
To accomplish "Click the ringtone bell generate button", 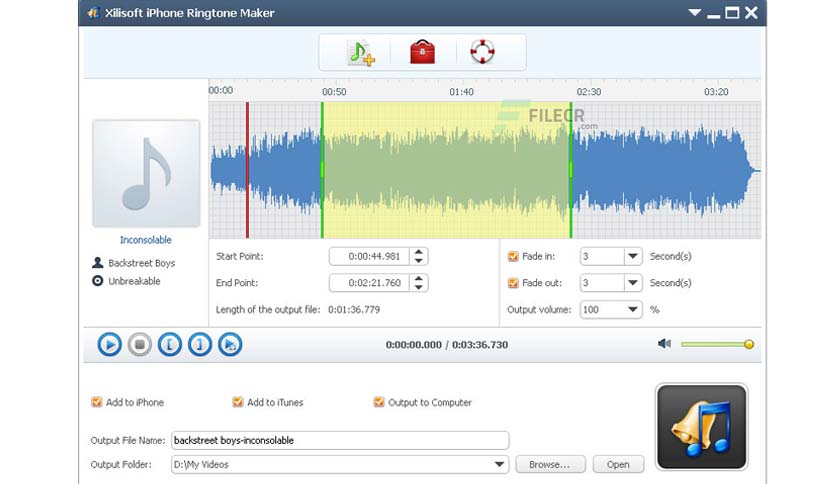I will point(702,427).
